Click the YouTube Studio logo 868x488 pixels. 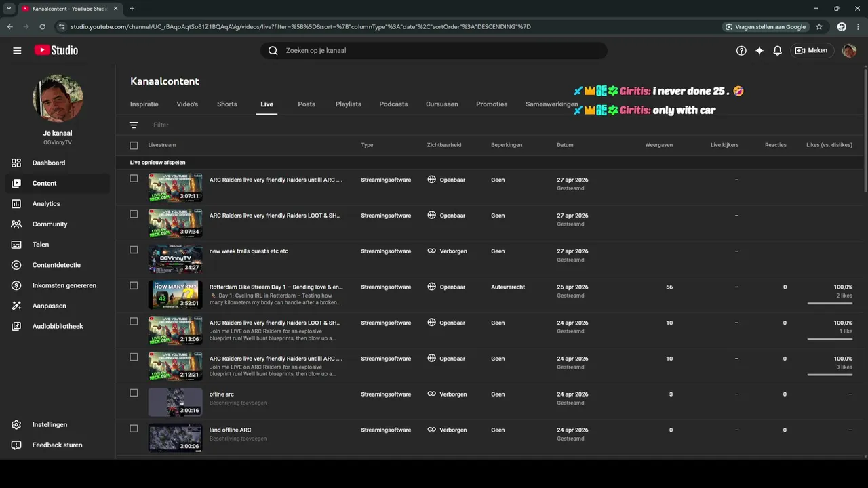[56, 50]
